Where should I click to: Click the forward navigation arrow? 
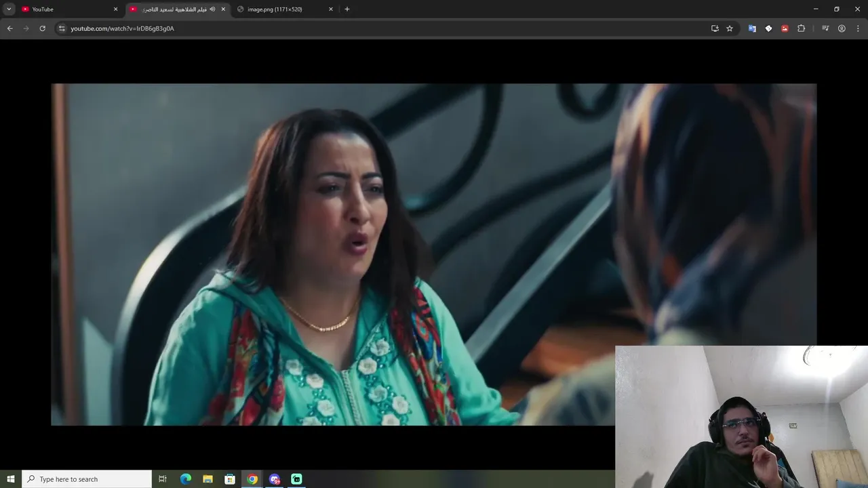26,28
